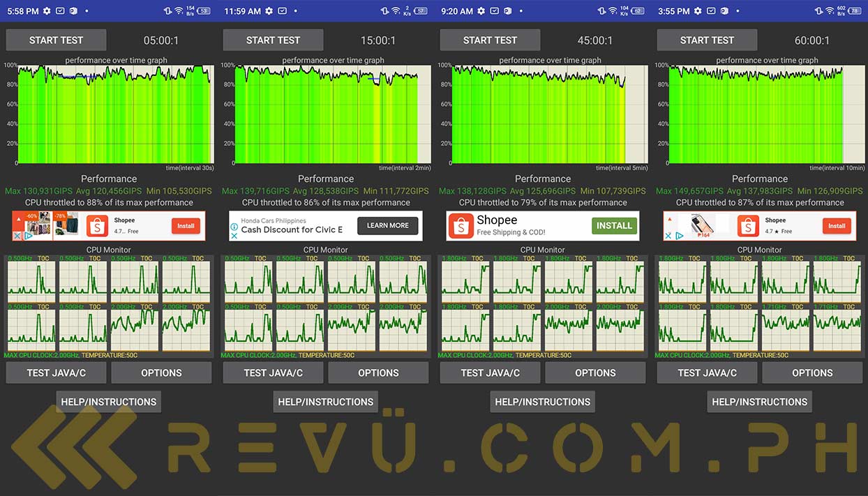This screenshot has height=496, width=868.
Task: Open OPTIONS in the 5:58 PM screen
Action: tap(161, 373)
